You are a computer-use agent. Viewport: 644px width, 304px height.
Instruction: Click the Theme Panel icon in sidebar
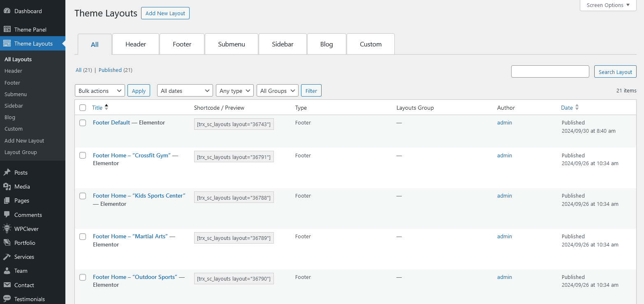coord(7,30)
